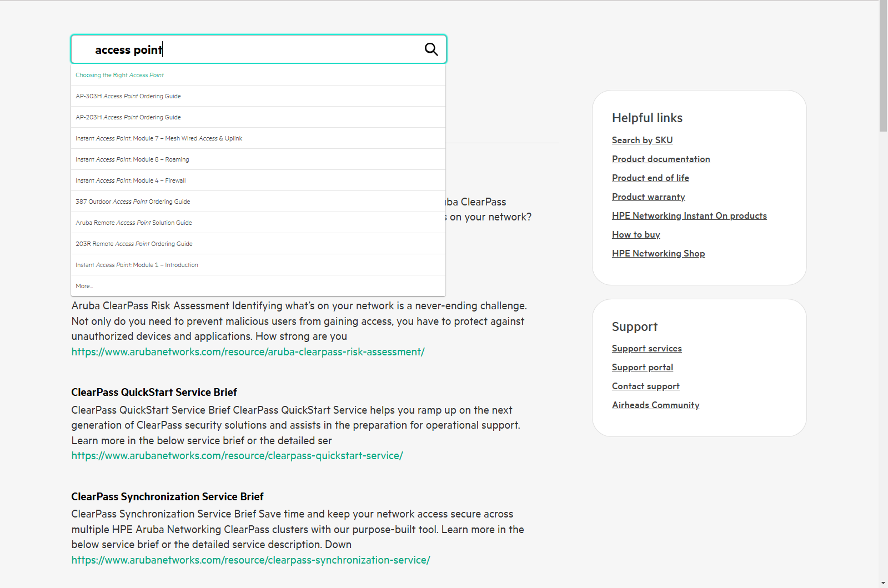
Task: Click the scrollbar down arrow
Action: coord(883,583)
